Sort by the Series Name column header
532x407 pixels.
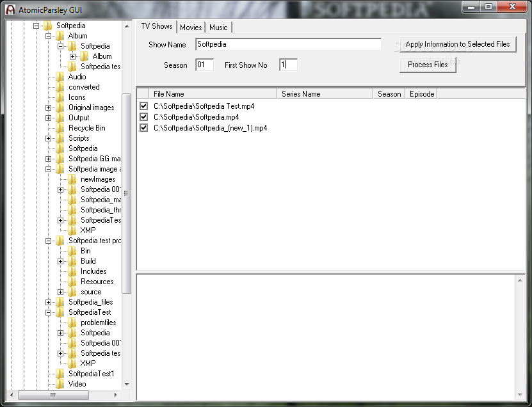tap(325, 94)
